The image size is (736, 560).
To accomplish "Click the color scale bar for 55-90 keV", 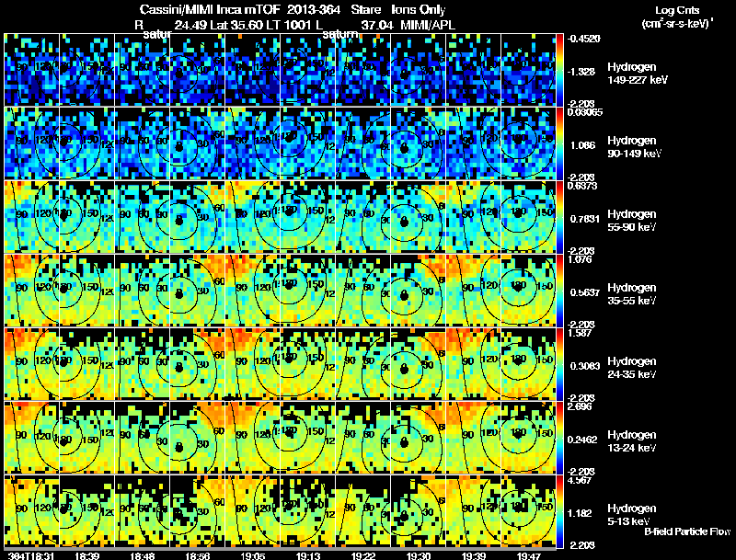I will coord(559,217).
